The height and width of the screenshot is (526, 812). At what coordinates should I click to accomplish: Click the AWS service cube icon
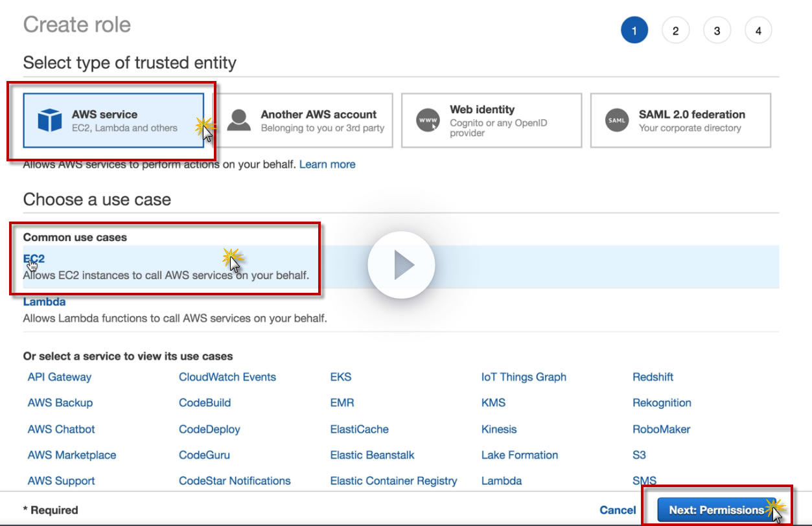(50, 120)
